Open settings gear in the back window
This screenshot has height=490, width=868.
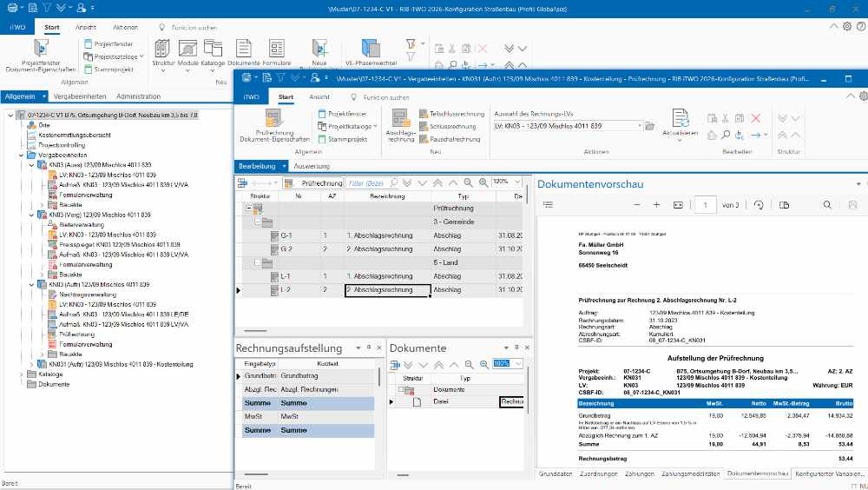pos(847,26)
